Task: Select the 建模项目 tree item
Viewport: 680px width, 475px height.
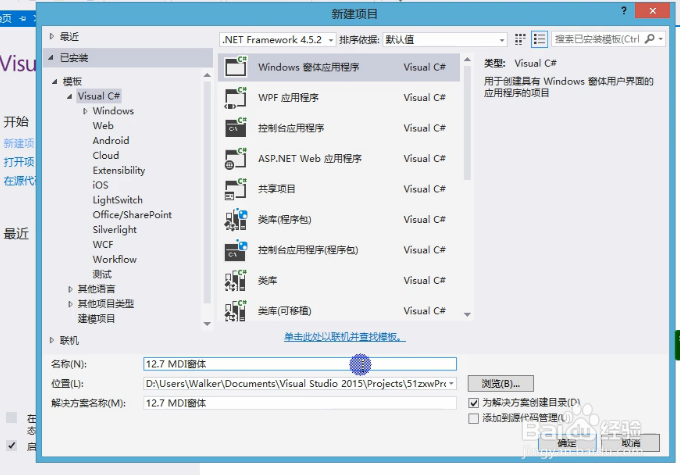Action: click(x=96, y=319)
